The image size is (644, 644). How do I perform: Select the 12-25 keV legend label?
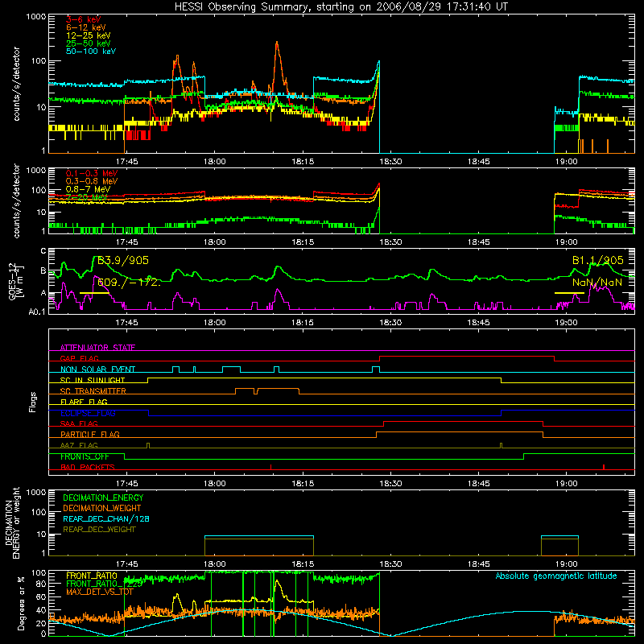pos(89,35)
